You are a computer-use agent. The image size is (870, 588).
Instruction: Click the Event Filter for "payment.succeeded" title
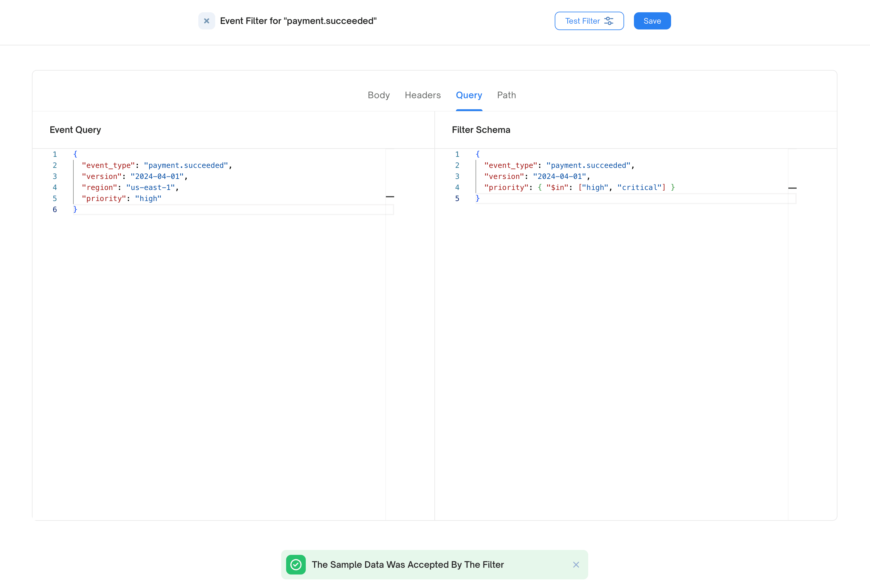pos(298,21)
